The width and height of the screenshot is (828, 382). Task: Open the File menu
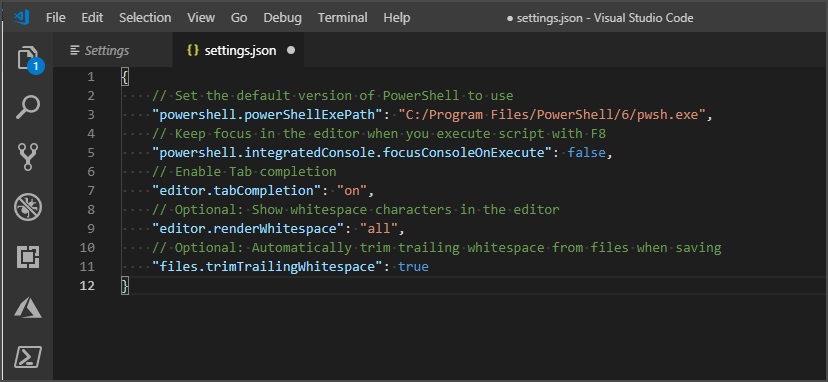55,17
